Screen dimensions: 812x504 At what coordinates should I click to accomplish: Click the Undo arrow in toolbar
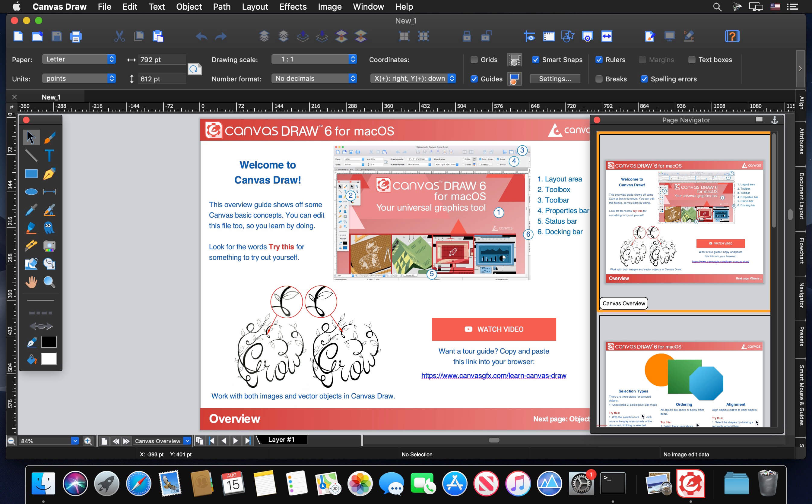click(201, 36)
